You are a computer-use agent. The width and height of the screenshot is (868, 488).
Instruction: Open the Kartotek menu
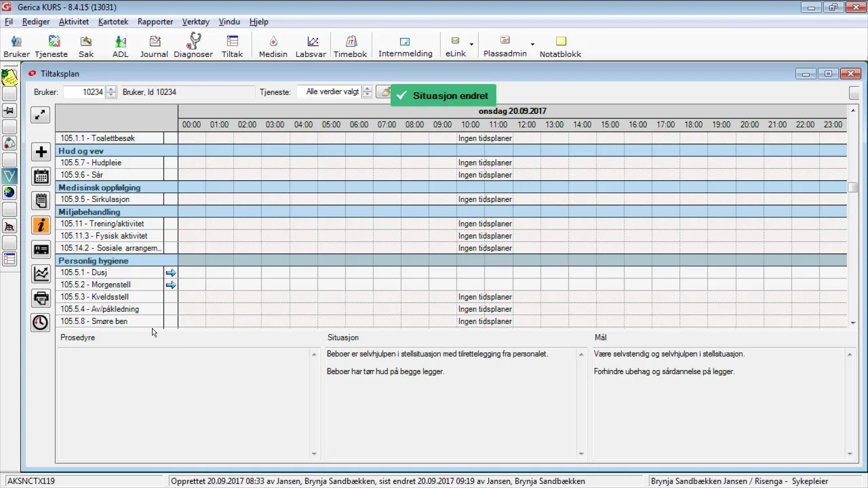coord(113,22)
